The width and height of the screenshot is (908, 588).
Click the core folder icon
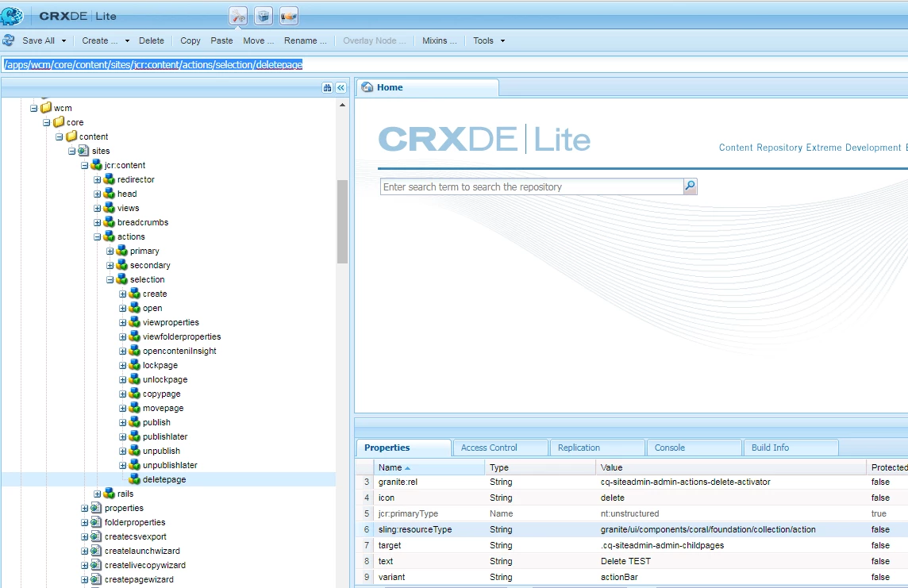[x=59, y=122]
